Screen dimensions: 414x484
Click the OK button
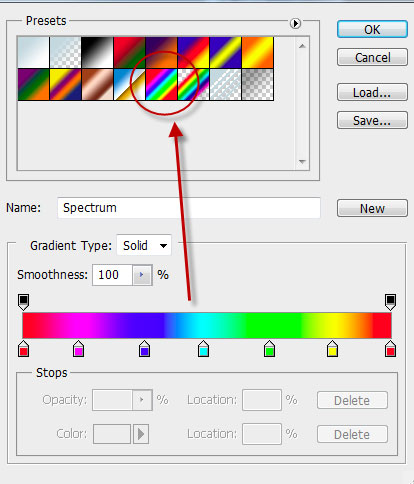(x=372, y=29)
